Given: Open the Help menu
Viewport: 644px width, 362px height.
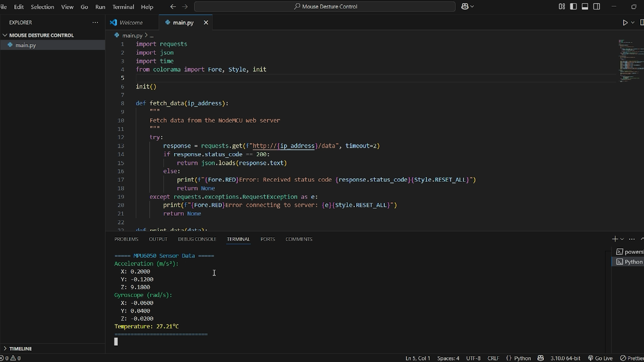Looking at the screenshot, I should coord(147,7).
